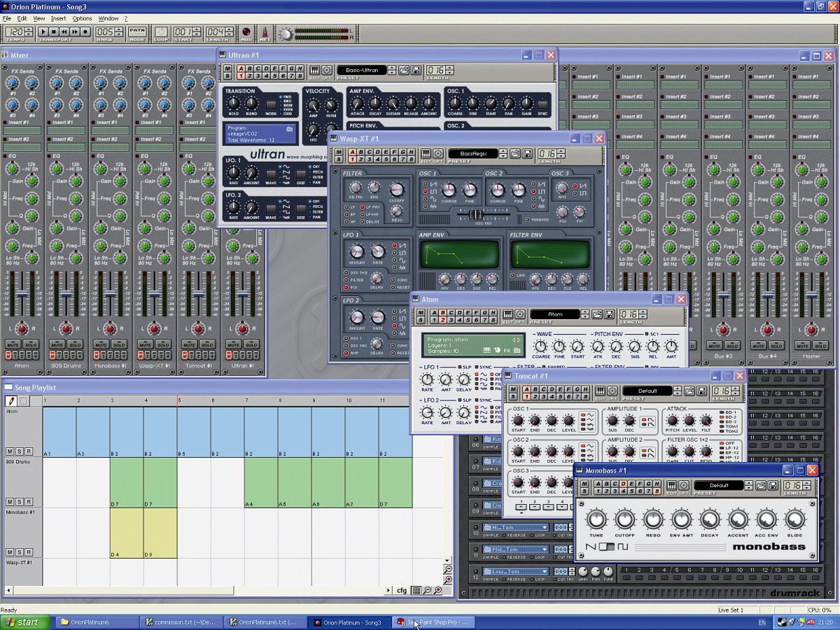This screenshot has height=630, width=840.
Task: Click the Master channel pan knob
Action: (811, 330)
